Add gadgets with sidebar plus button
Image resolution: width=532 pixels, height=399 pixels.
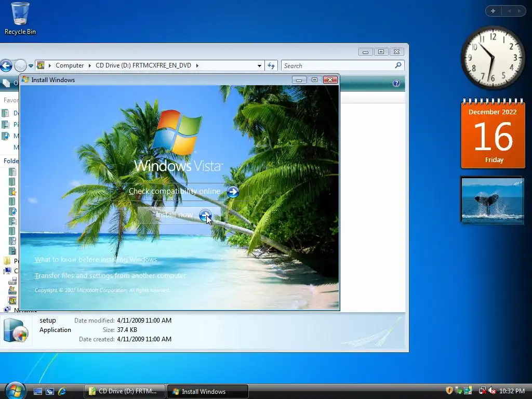(493, 11)
